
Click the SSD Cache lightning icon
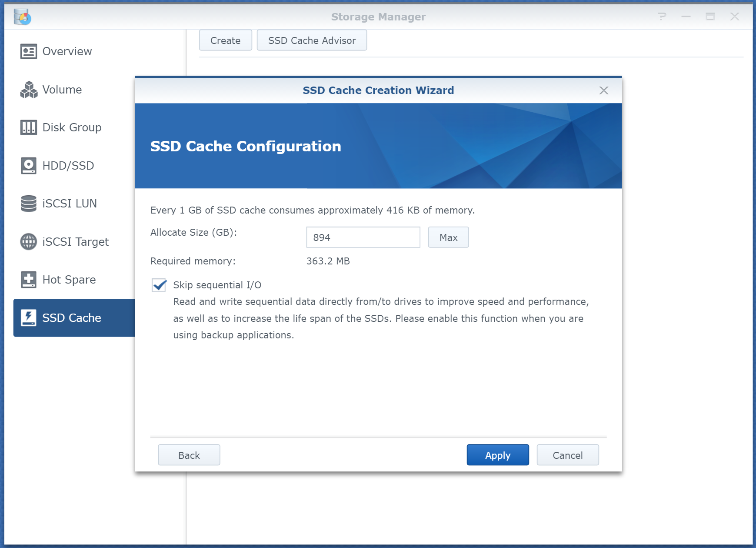tap(29, 318)
